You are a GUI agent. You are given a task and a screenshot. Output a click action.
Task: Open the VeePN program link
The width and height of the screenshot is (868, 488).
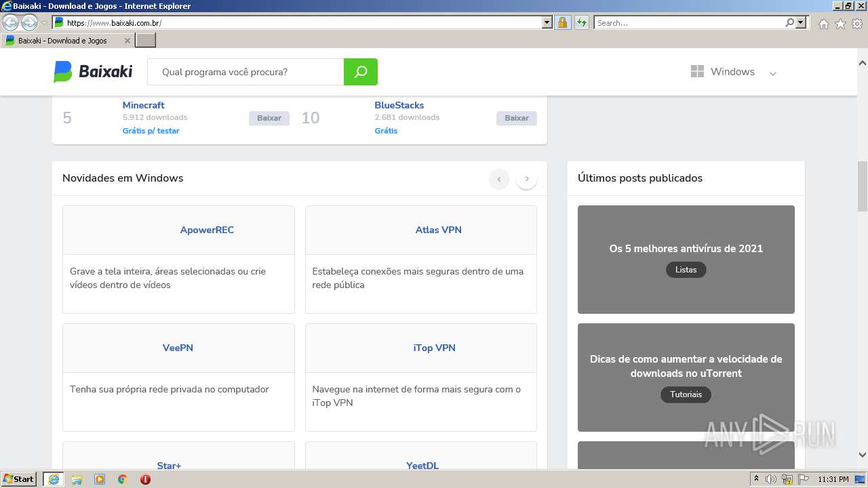[178, 348]
